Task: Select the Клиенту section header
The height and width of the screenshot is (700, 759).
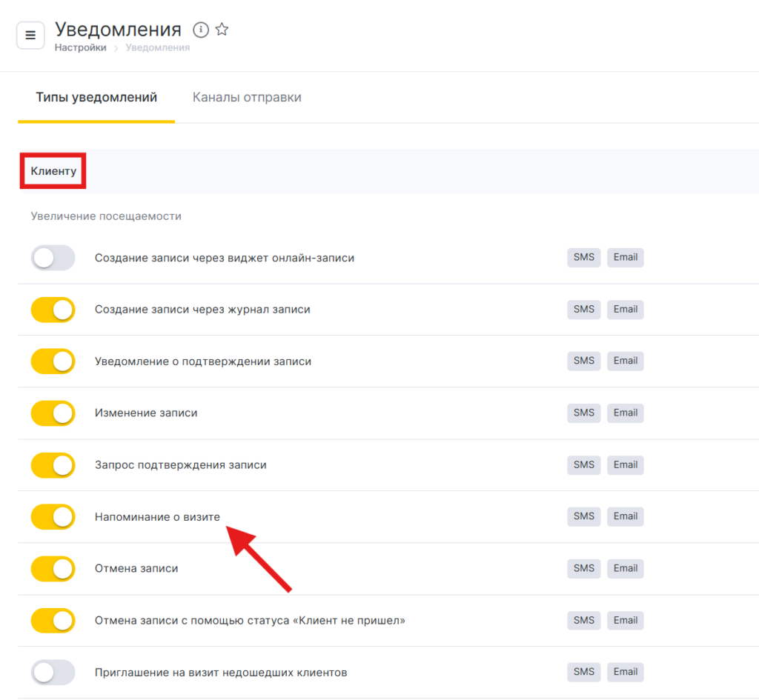Action: [53, 171]
